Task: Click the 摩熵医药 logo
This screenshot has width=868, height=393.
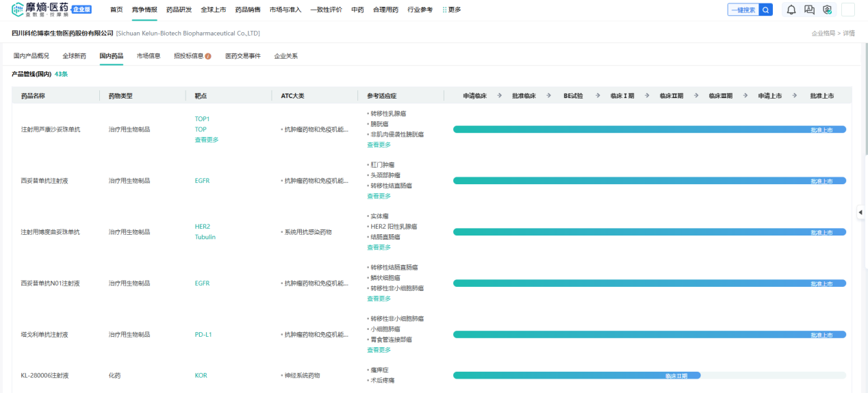Action: point(51,10)
